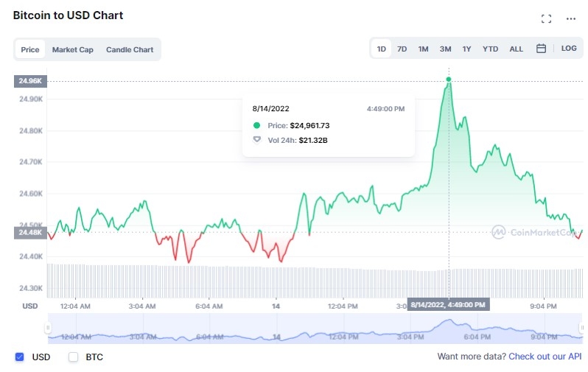Open the calendar date range picker
Image resolution: width=588 pixels, height=372 pixels.
[541, 49]
